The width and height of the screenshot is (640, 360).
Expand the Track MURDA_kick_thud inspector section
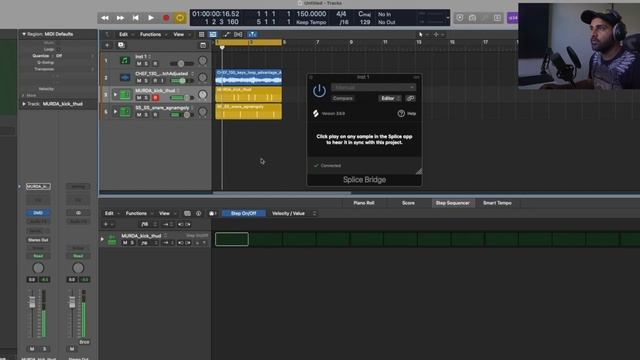[x=24, y=104]
